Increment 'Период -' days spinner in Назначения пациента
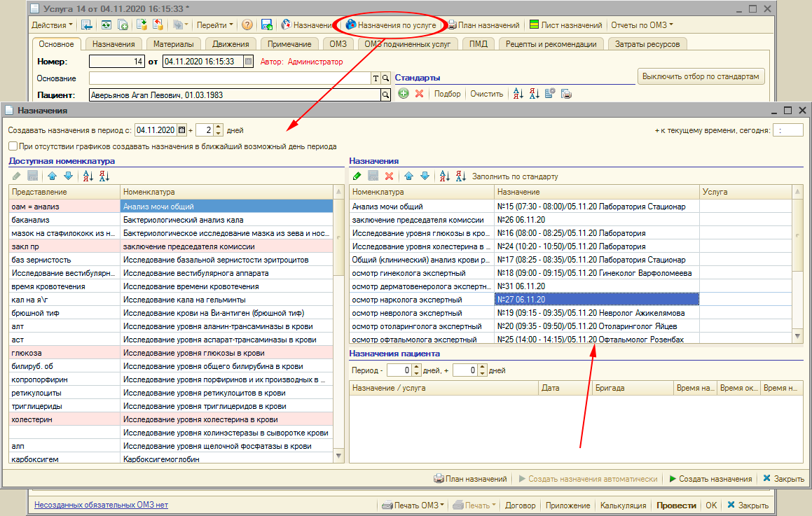 415,367
